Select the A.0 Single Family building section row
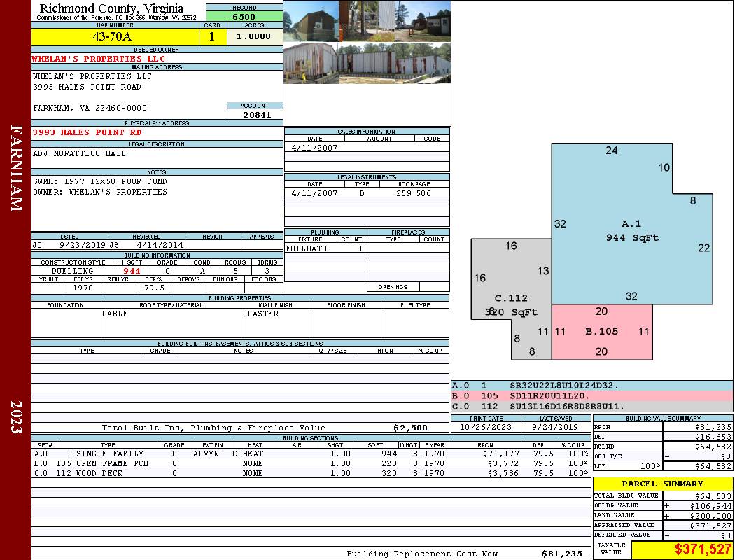The height and width of the screenshot is (560, 735). point(311,454)
